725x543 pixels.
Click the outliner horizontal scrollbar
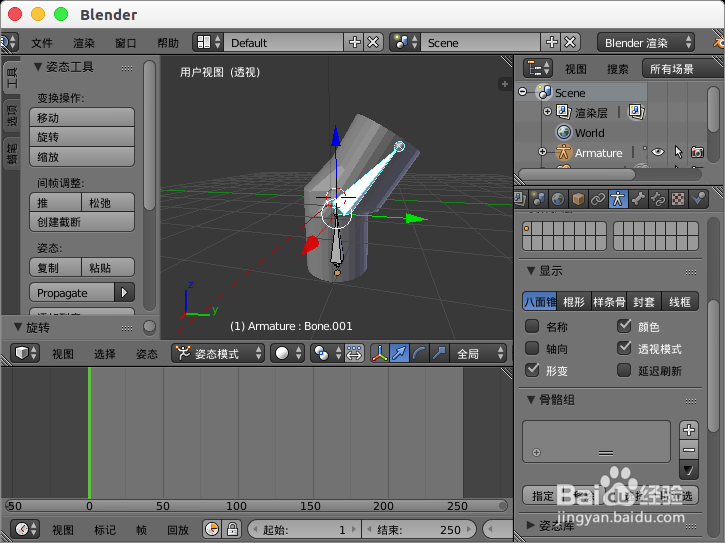[x=577, y=174]
